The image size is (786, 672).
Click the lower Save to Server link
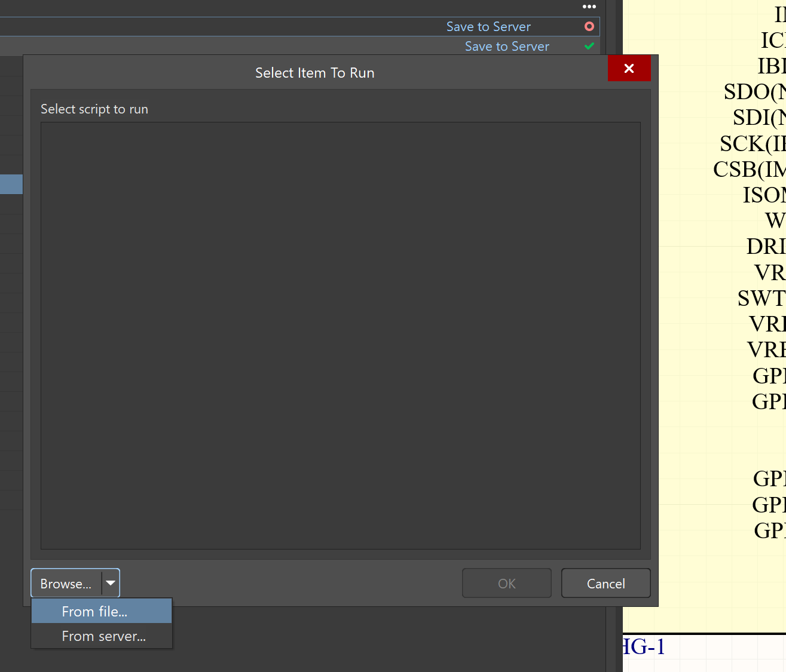pyautogui.click(x=507, y=47)
